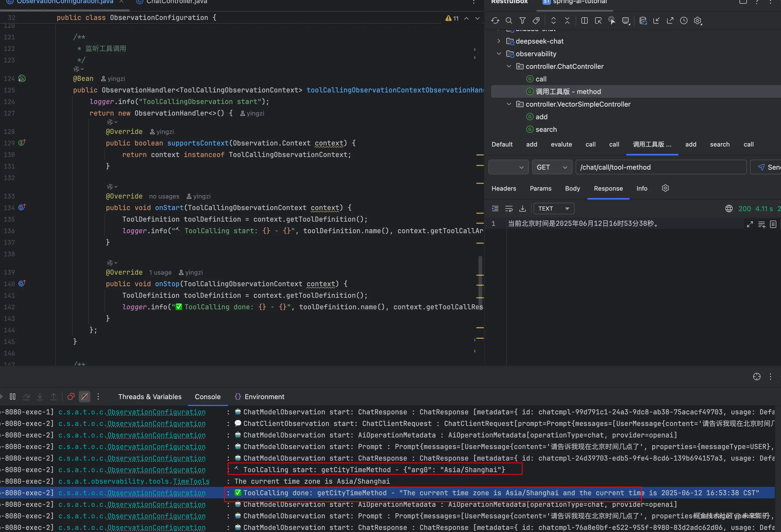This screenshot has width=781, height=532.
Task: Open the Headers tab
Action: 503,189
